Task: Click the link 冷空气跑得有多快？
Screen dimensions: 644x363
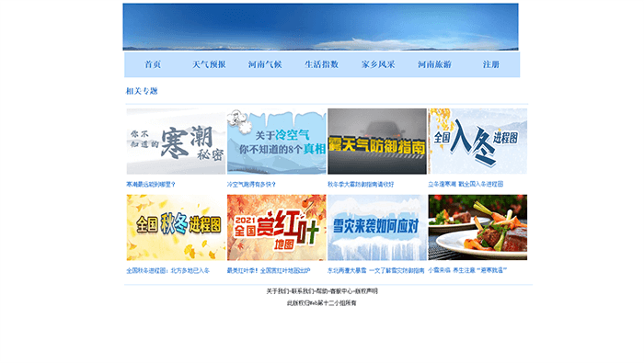Action: [251, 185]
